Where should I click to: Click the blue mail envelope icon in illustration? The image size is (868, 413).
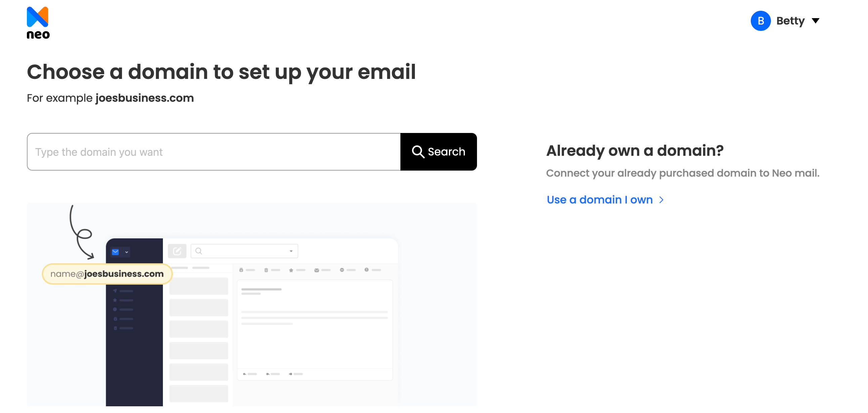coord(116,252)
